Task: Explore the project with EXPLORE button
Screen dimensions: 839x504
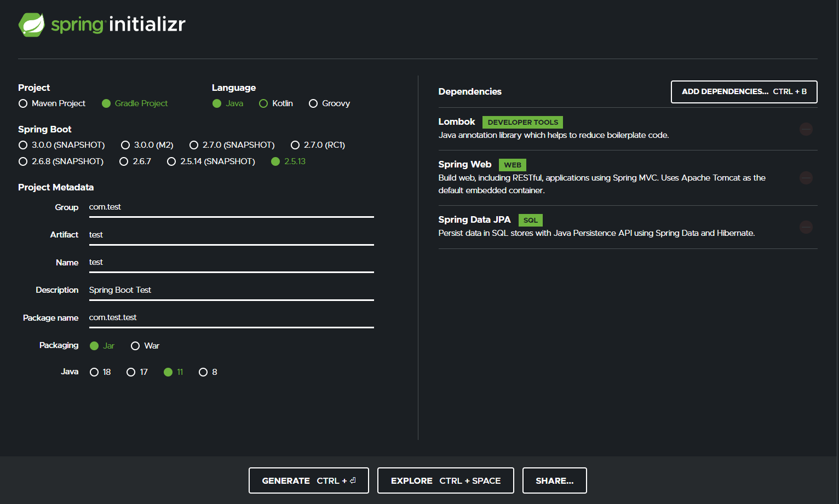Action: pyautogui.click(x=446, y=480)
